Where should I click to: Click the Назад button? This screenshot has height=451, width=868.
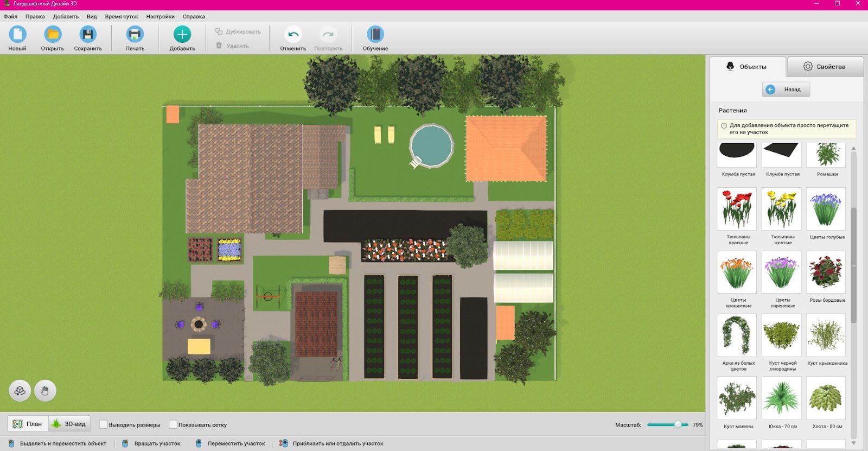pyautogui.click(x=786, y=89)
